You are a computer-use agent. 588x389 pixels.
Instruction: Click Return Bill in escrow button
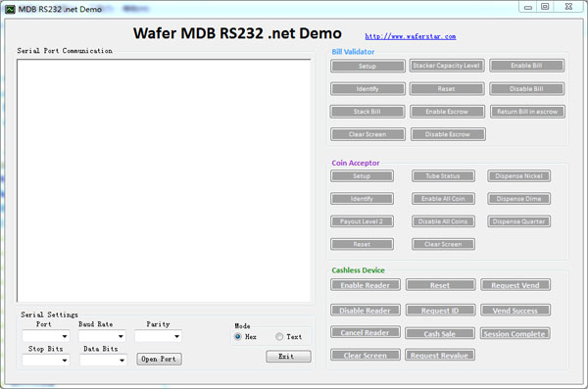coord(527,112)
